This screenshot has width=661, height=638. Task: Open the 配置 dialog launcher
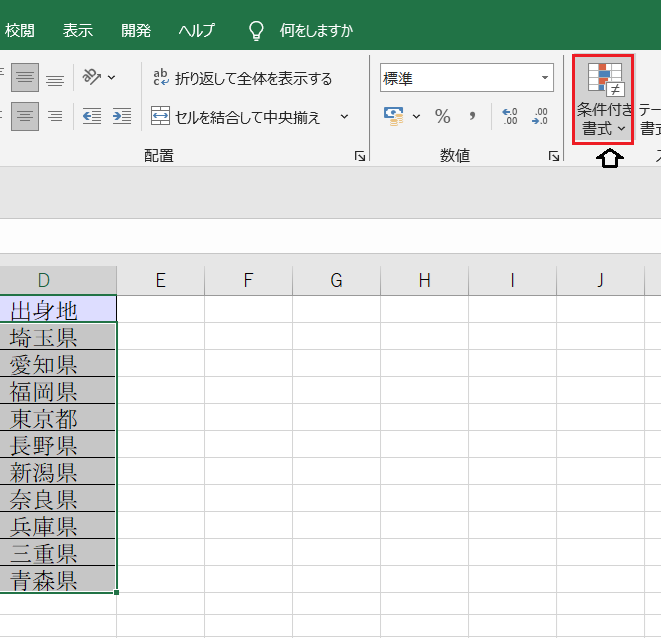click(x=360, y=156)
